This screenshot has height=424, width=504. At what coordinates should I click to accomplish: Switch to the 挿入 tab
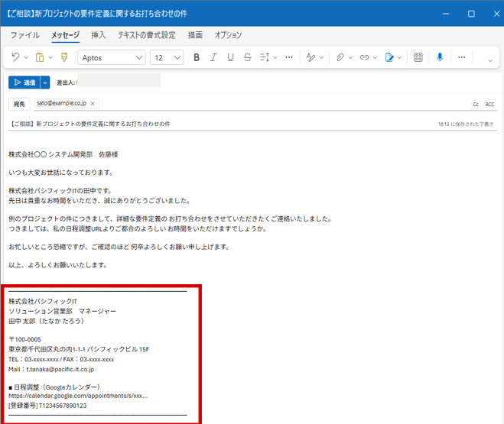(99, 35)
